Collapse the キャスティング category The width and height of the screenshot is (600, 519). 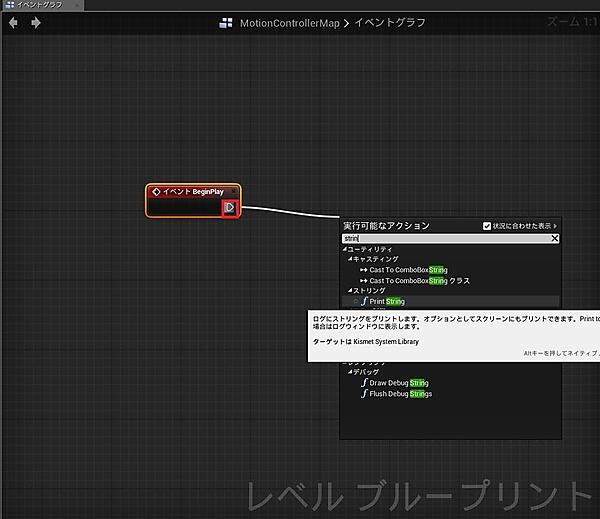pyautogui.click(x=350, y=259)
